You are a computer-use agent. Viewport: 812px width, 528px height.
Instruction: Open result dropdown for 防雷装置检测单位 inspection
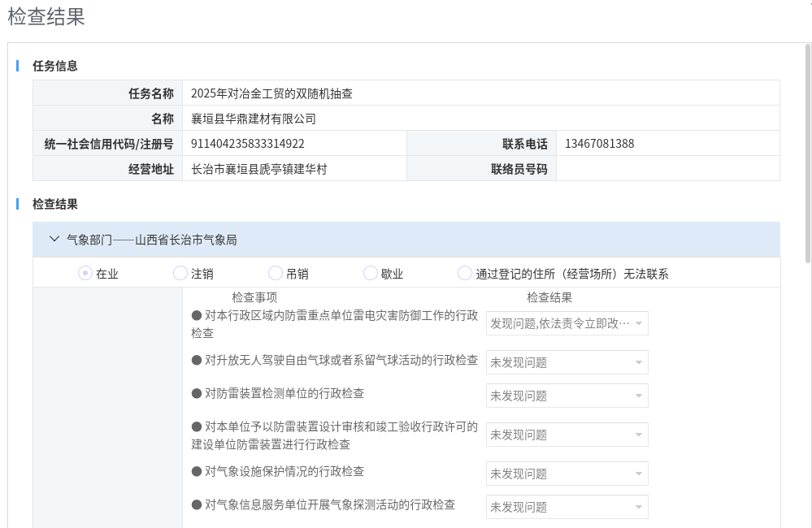click(567, 396)
